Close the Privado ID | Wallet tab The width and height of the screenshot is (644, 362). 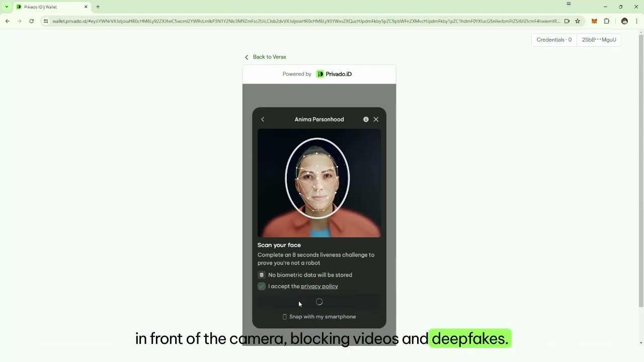click(86, 7)
